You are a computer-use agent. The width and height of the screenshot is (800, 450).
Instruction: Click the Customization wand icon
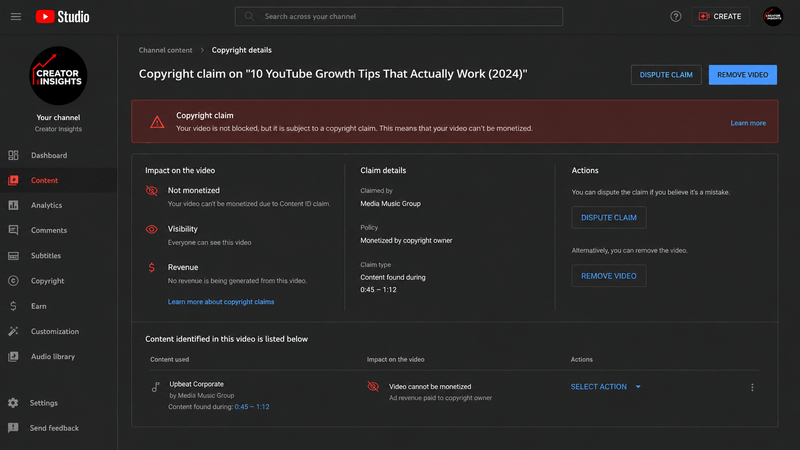pos(13,331)
